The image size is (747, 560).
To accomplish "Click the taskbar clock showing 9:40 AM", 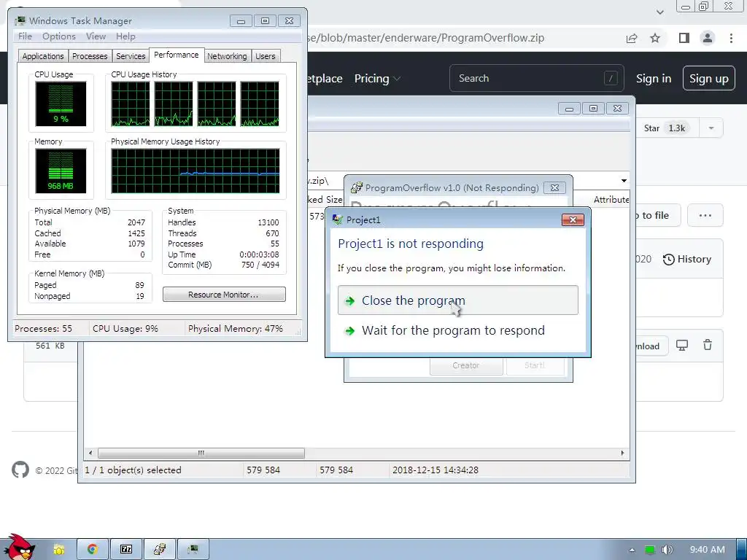I will click(708, 550).
